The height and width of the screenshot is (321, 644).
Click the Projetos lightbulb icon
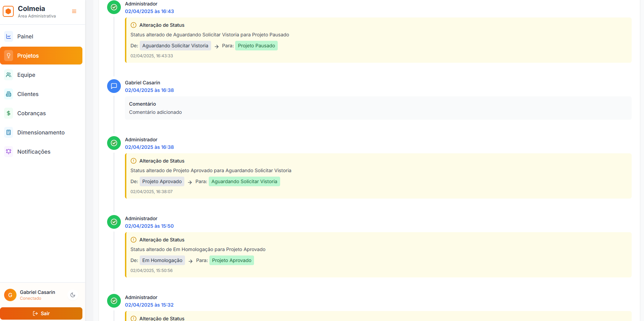tap(9, 56)
